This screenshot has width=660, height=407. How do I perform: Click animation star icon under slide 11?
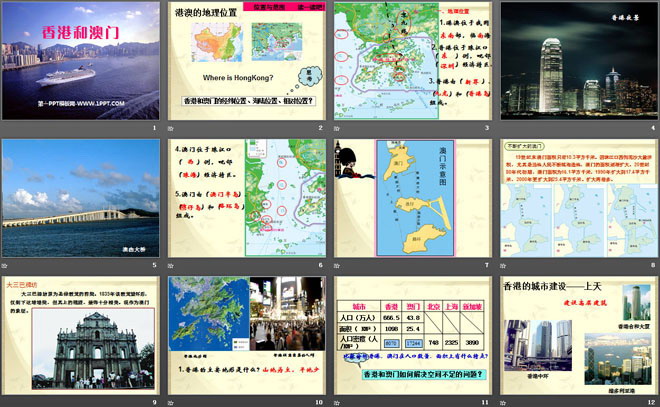(x=337, y=403)
